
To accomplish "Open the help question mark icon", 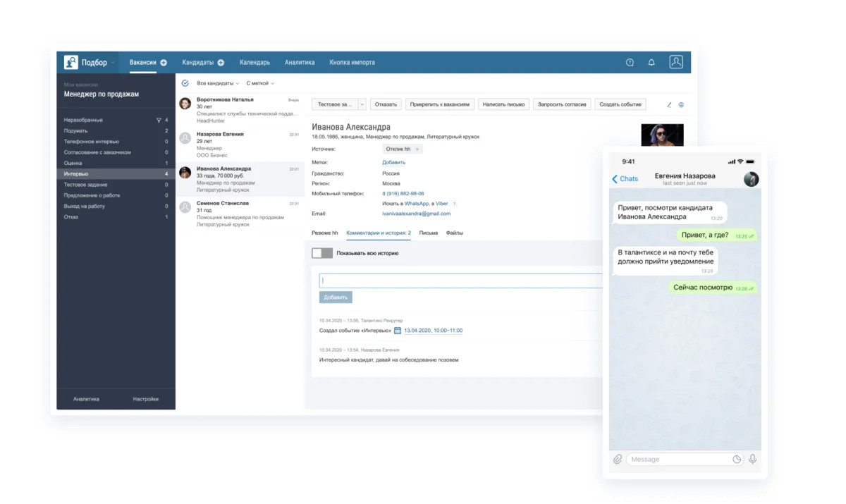I will 630,63.
